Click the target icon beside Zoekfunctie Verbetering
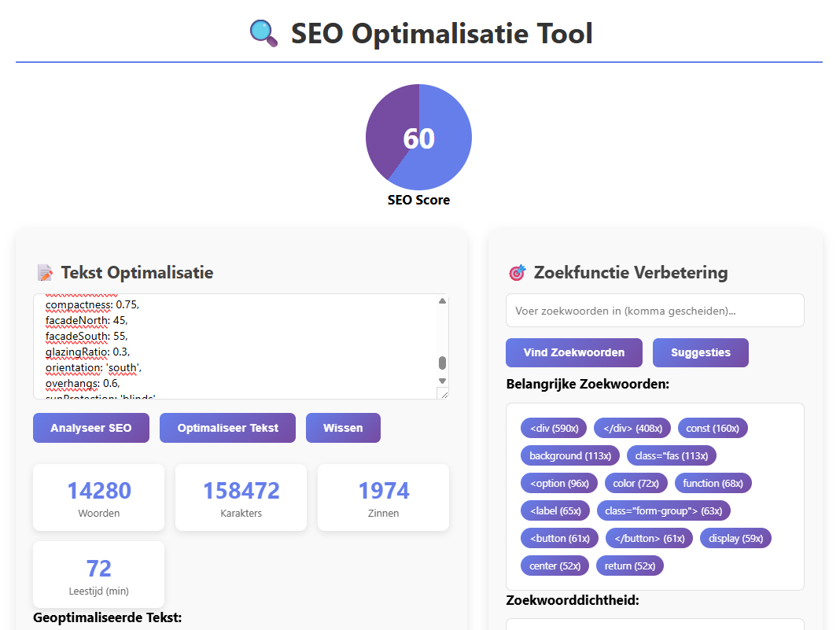The height and width of the screenshot is (630, 840). 517,273
